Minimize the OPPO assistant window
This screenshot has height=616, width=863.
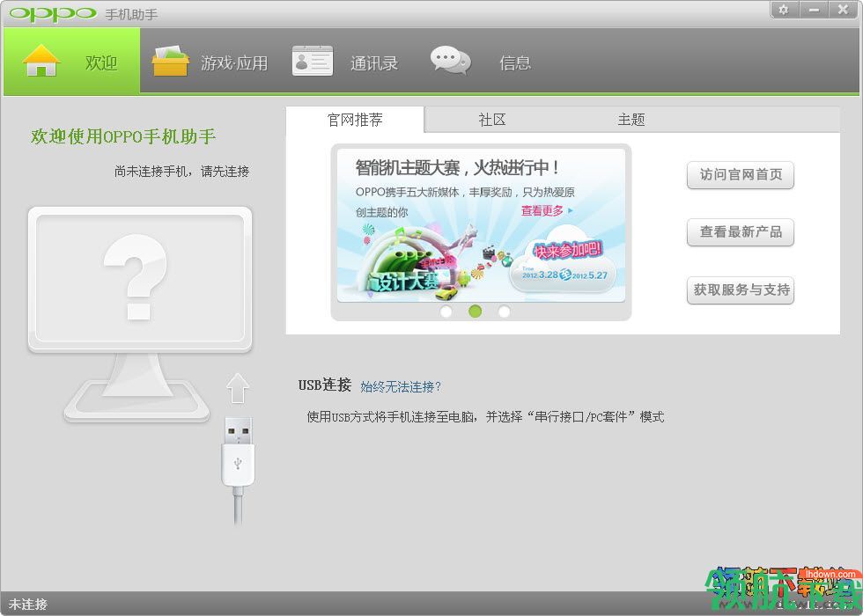[814, 10]
